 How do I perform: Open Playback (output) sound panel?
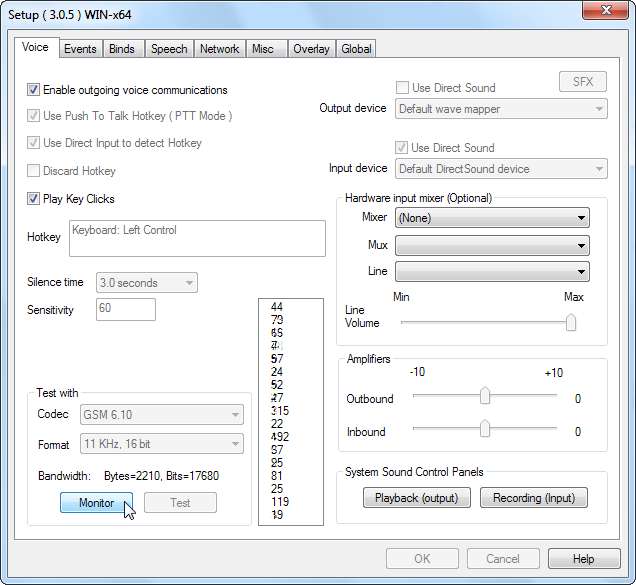pyautogui.click(x=416, y=498)
